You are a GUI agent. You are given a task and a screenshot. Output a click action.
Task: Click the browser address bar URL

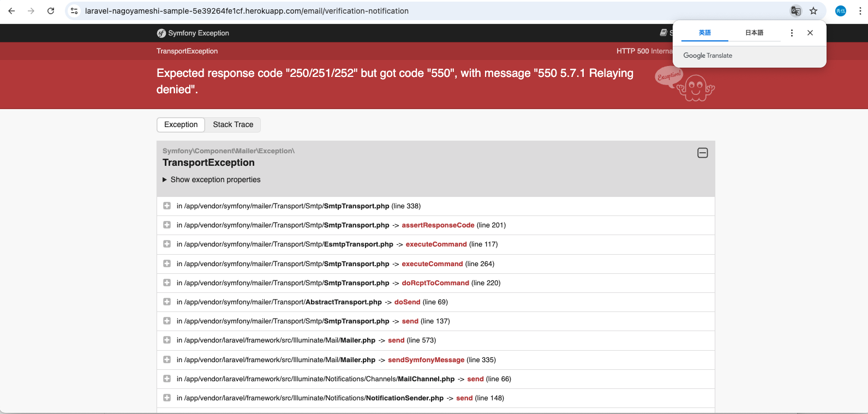coord(247,11)
